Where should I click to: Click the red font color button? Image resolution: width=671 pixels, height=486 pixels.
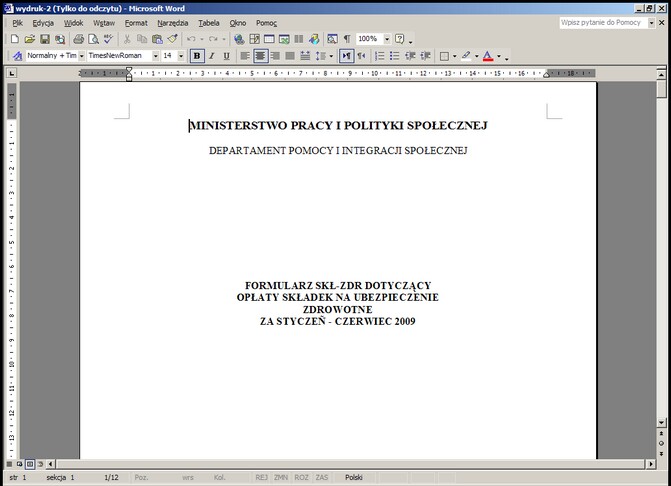click(x=487, y=56)
